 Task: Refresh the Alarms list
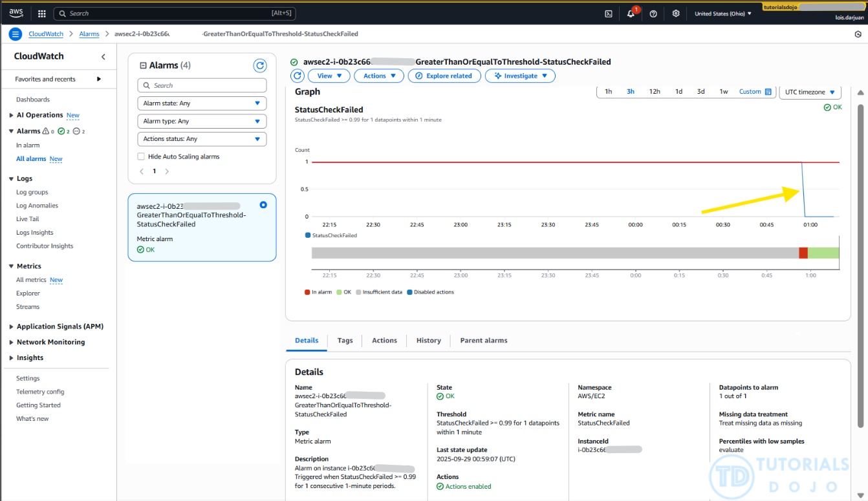[259, 65]
